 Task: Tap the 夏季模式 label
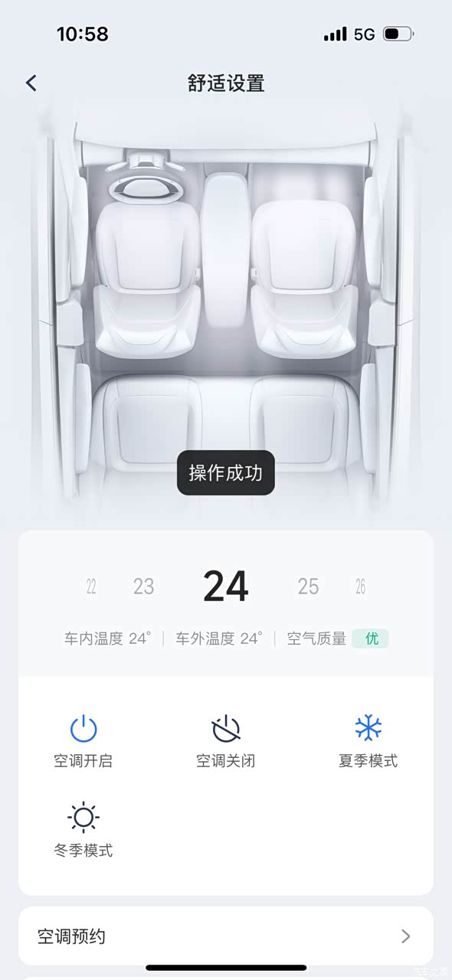tap(368, 761)
